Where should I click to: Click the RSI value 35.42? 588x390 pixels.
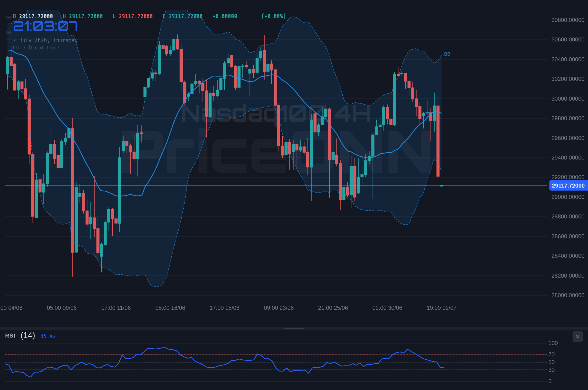[48, 336]
